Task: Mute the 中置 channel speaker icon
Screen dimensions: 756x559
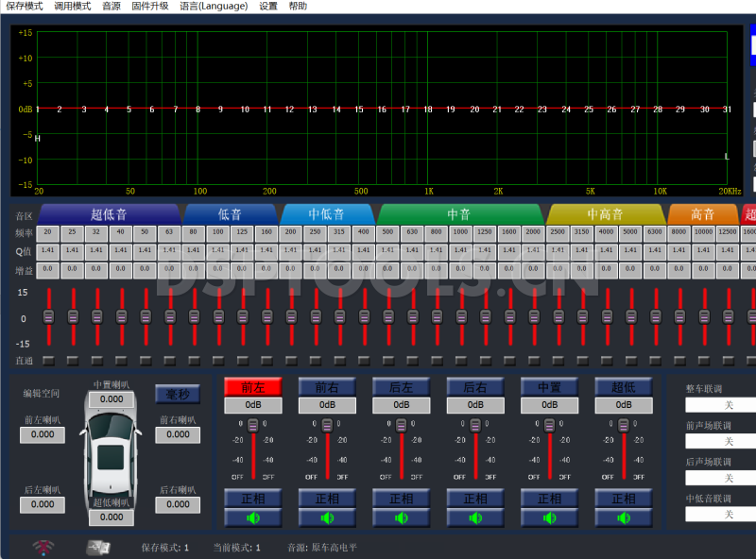Action: coord(549,516)
